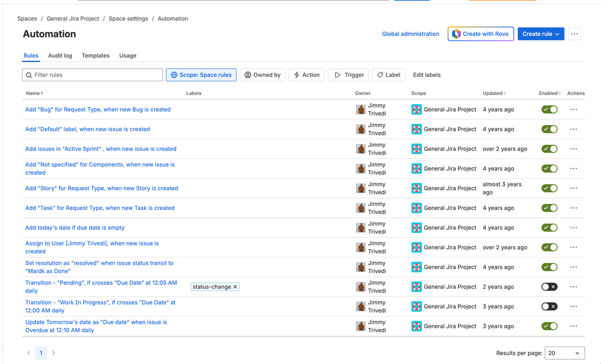The width and height of the screenshot is (601, 364).
Task: Enable Transition "Work In Progress" rule
Action: coord(549,306)
